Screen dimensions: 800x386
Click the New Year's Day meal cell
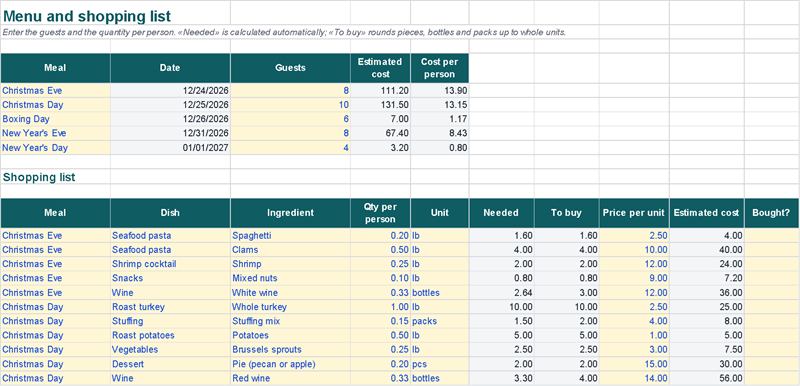(55, 148)
